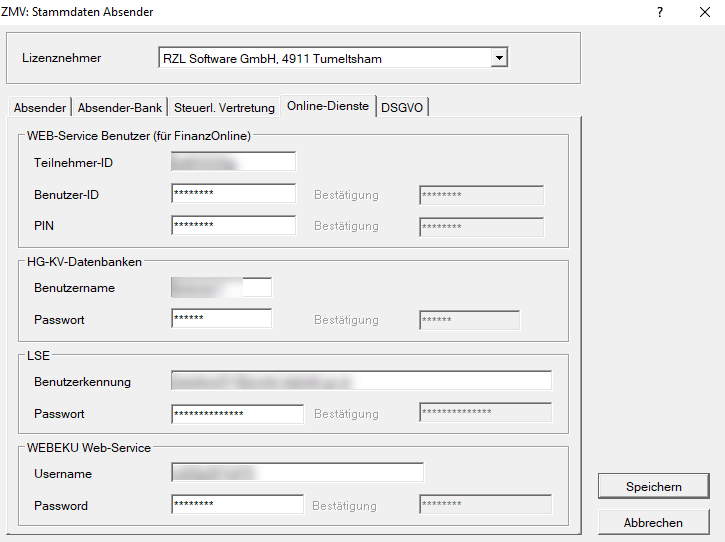725x542 pixels.
Task: Open the Absender-Bank tab
Action: pos(120,108)
